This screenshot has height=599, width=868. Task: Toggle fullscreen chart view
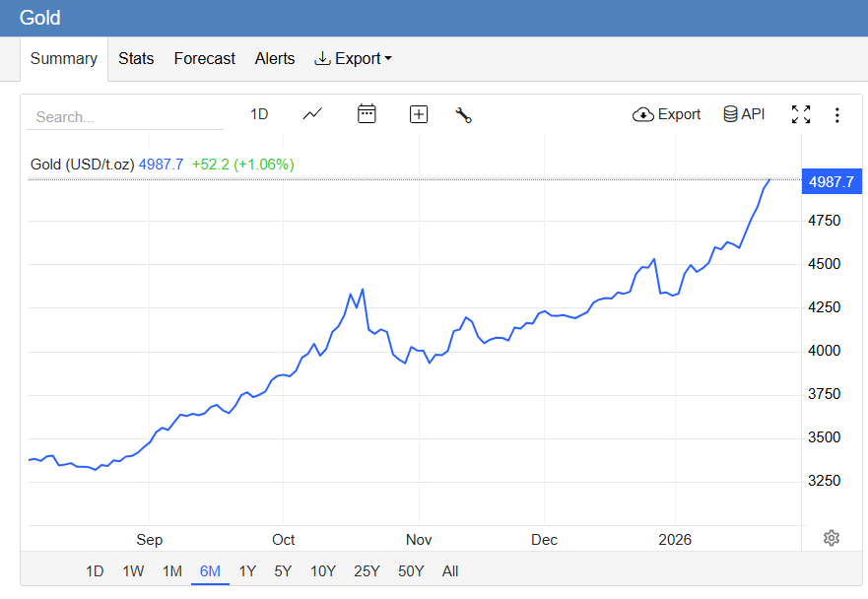click(801, 114)
